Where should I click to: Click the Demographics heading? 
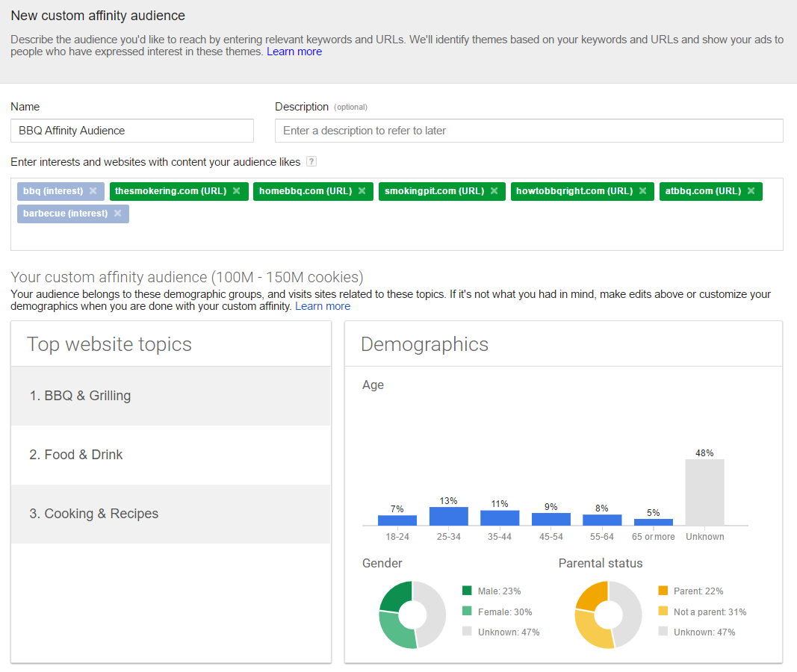424,344
